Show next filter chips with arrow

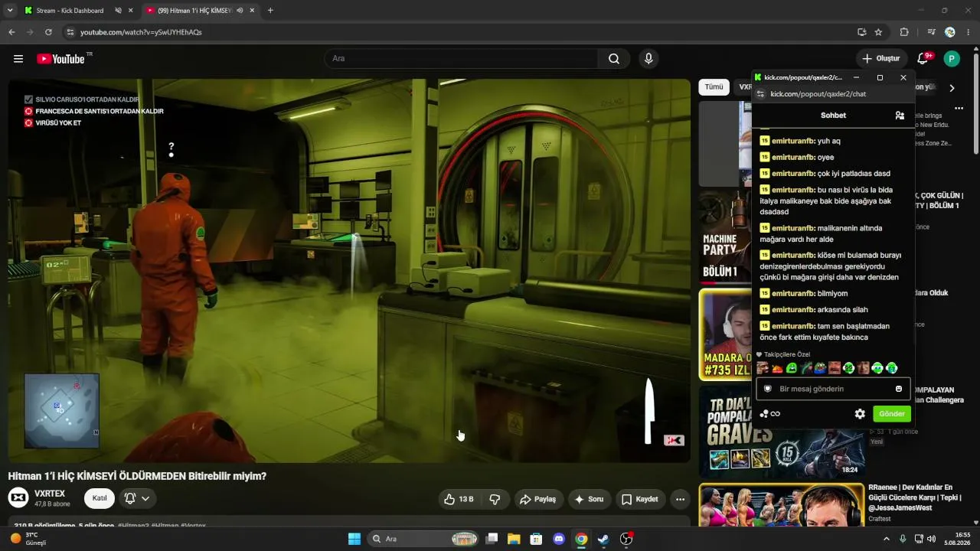click(952, 87)
